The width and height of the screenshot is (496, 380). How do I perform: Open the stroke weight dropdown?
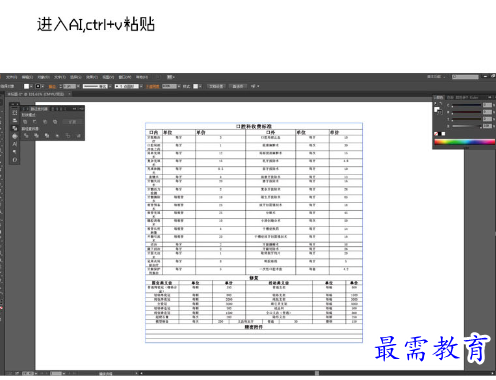(78, 87)
